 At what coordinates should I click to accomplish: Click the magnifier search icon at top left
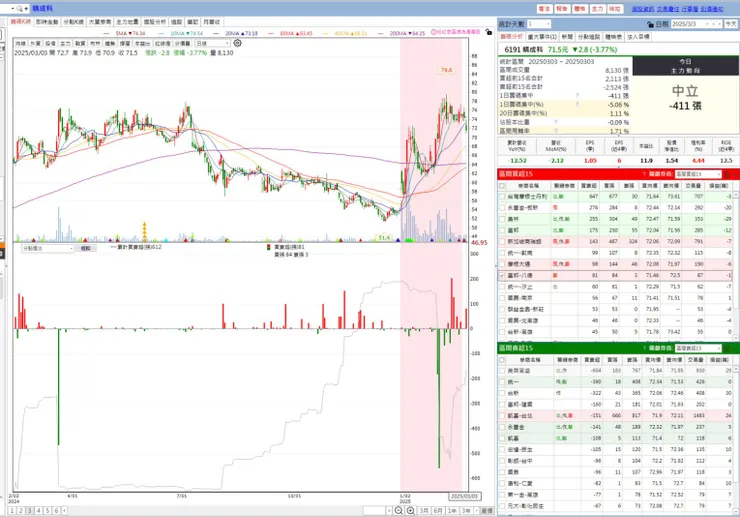pos(19,8)
